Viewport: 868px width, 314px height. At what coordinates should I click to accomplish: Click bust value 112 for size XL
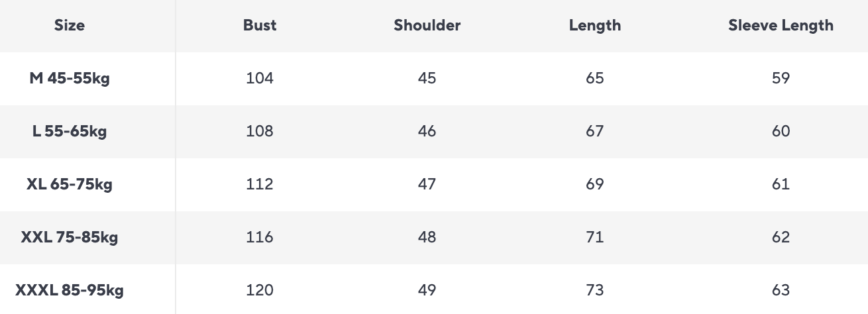coord(260,184)
